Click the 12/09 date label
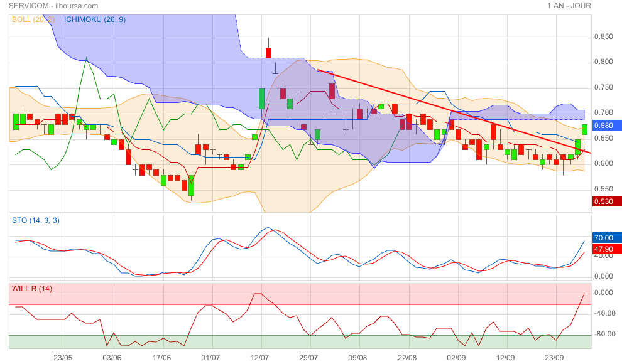 505,358
